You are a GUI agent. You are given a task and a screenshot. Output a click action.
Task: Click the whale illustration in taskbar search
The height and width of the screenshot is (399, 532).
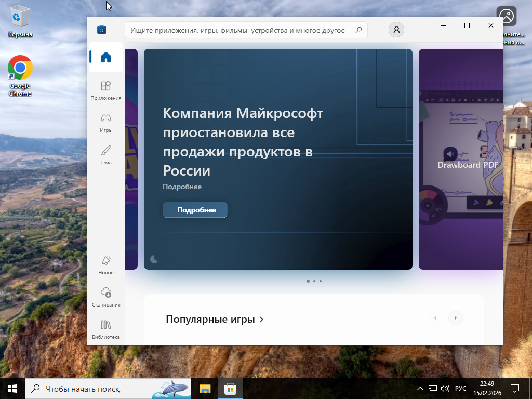(170, 389)
